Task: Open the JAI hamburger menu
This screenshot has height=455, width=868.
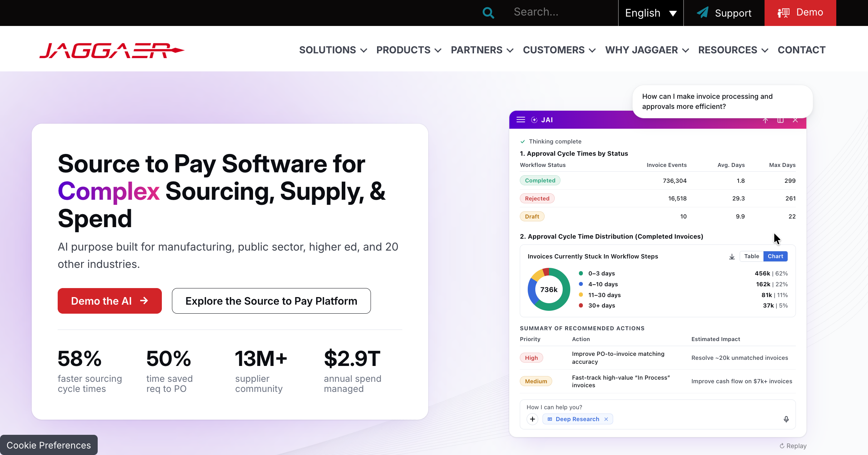Action: tap(521, 120)
